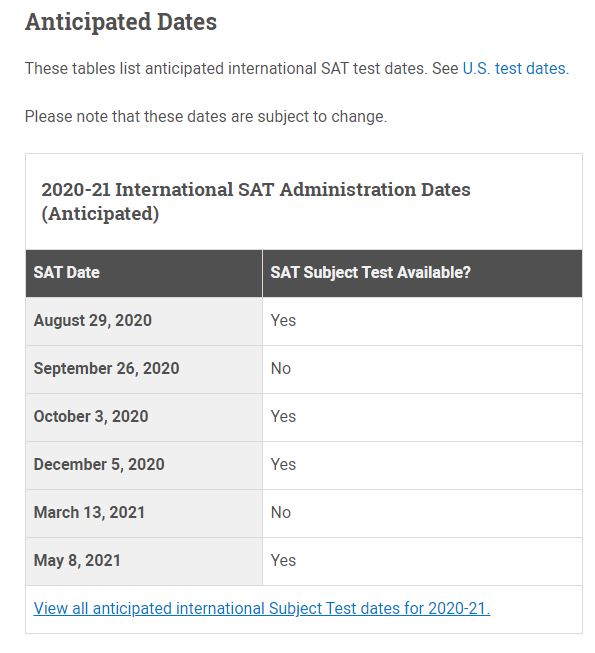Select the March 13, 2021 date cell

pyautogui.click(x=144, y=513)
